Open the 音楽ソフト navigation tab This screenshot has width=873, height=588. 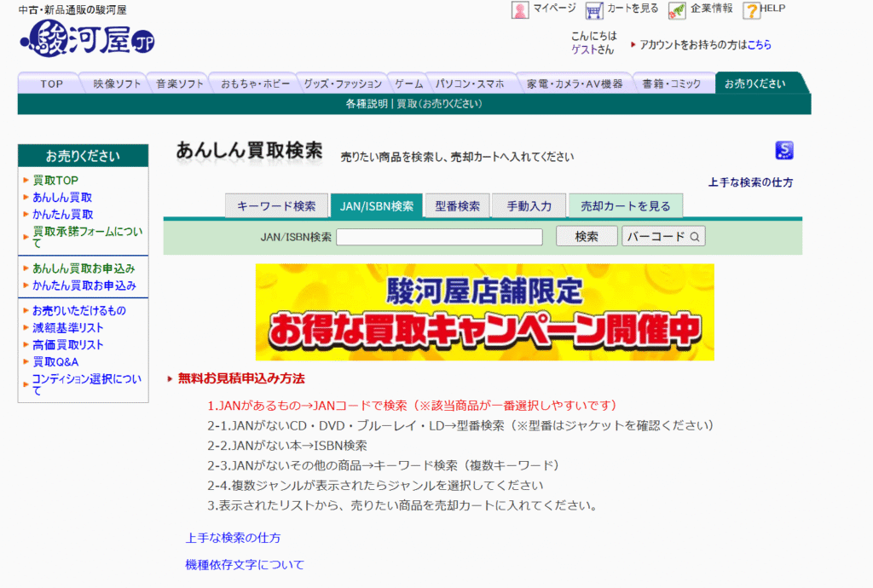(x=179, y=84)
